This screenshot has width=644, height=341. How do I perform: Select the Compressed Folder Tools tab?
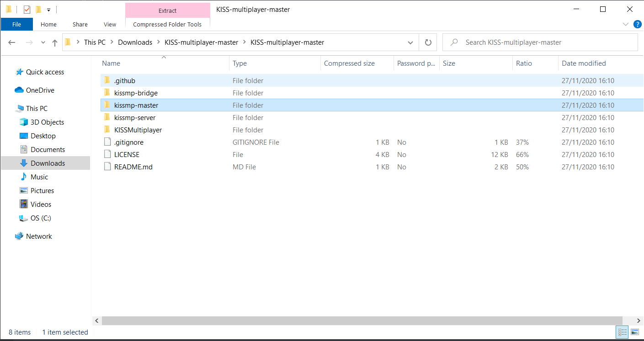[x=167, y=24]
